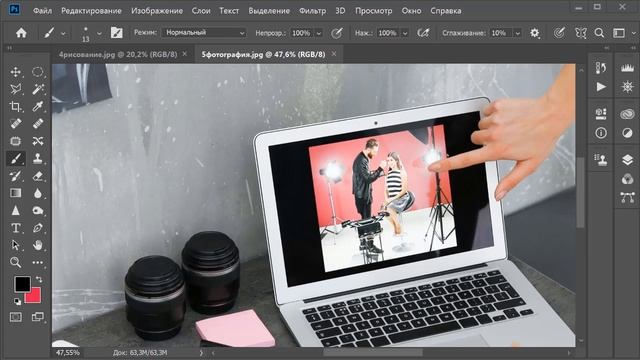Swap foreground and background colors
Screen dimensions: 640x360
tap(39, 280)
